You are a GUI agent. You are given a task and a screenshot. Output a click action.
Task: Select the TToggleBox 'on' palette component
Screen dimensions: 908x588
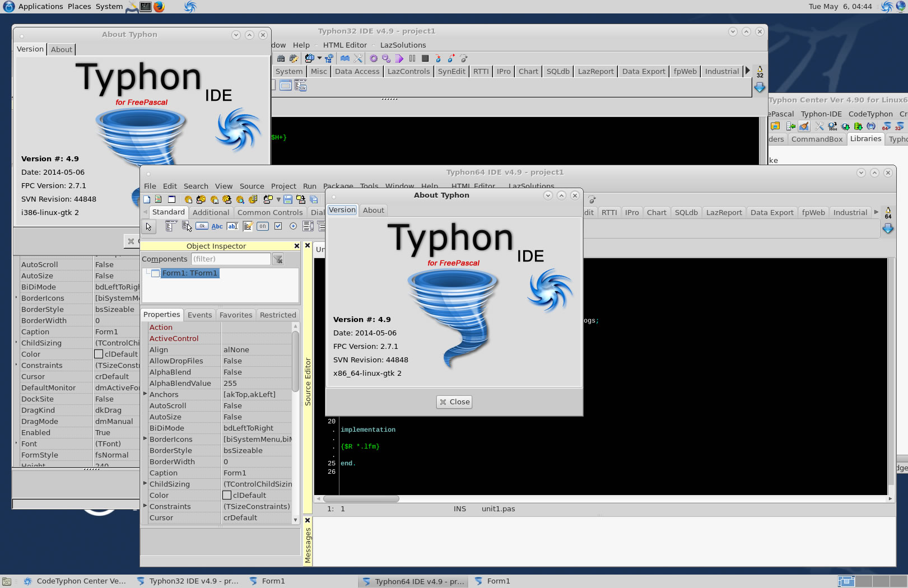(x=263, y=226)
